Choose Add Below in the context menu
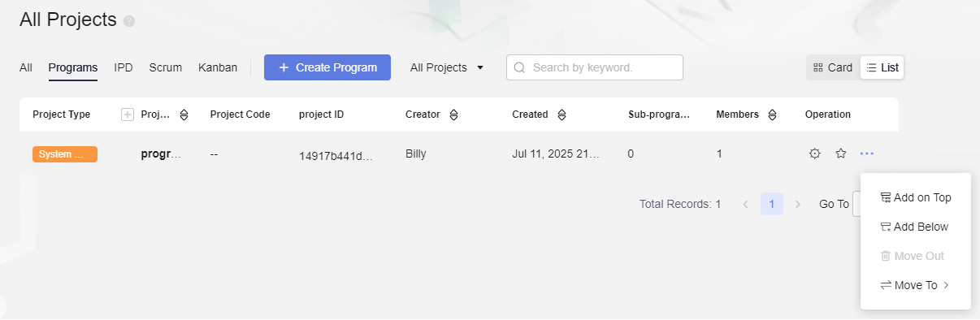This screenshot has width=980, height=320. 915,227
